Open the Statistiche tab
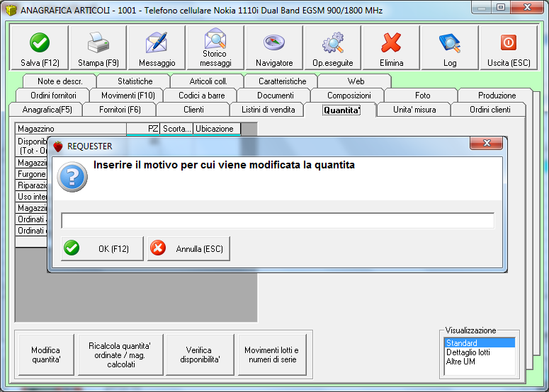The width and height of the screenshot is (549, 392). [135, 81]
